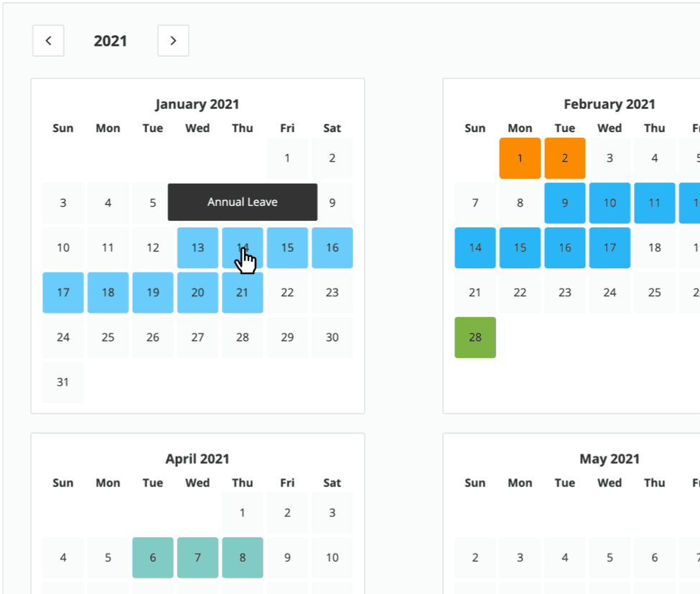
Task: Click February 14 blue date cell
Action: point(475,248)
